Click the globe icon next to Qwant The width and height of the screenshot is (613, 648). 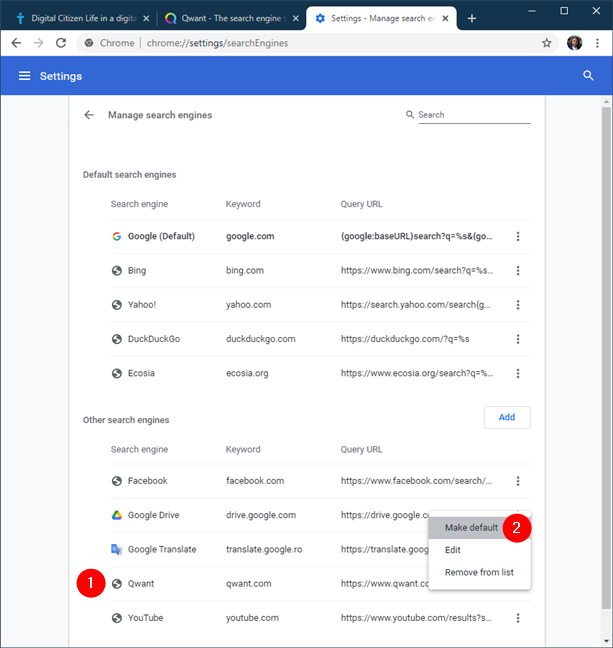click(x=117, y=584)
